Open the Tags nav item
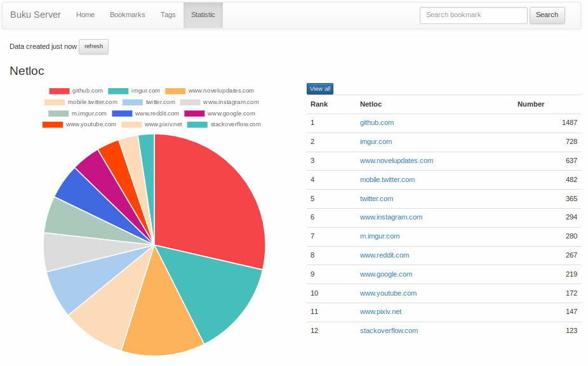The image size is (588, 366). tap(168, 15)
